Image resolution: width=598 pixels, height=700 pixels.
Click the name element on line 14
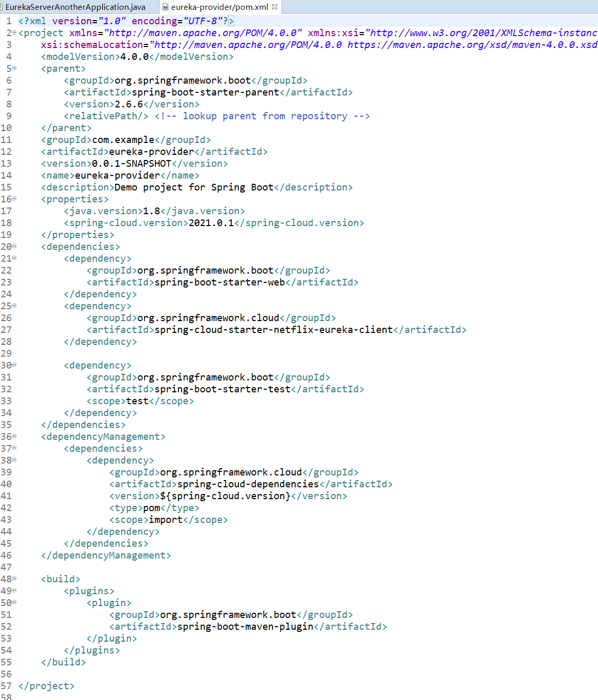(x=120, y=176)
